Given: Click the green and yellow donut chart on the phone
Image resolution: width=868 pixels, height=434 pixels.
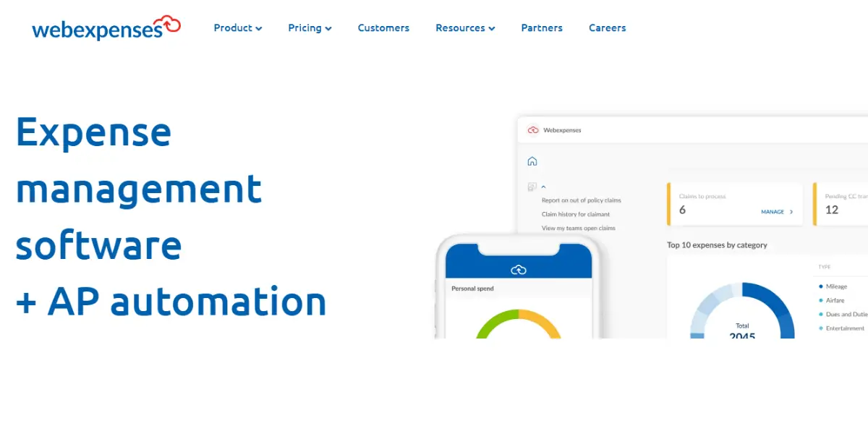Looking at the screenshot, I should coord(518,323).
